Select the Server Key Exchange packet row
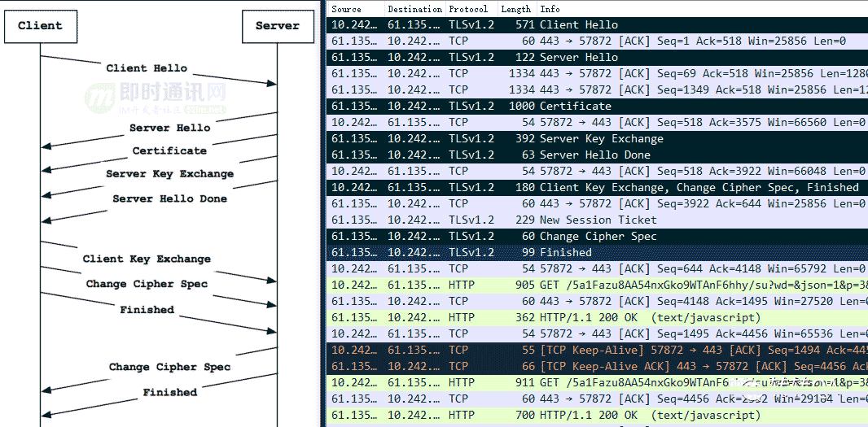 pyautogui.click(x=598, y=139)
